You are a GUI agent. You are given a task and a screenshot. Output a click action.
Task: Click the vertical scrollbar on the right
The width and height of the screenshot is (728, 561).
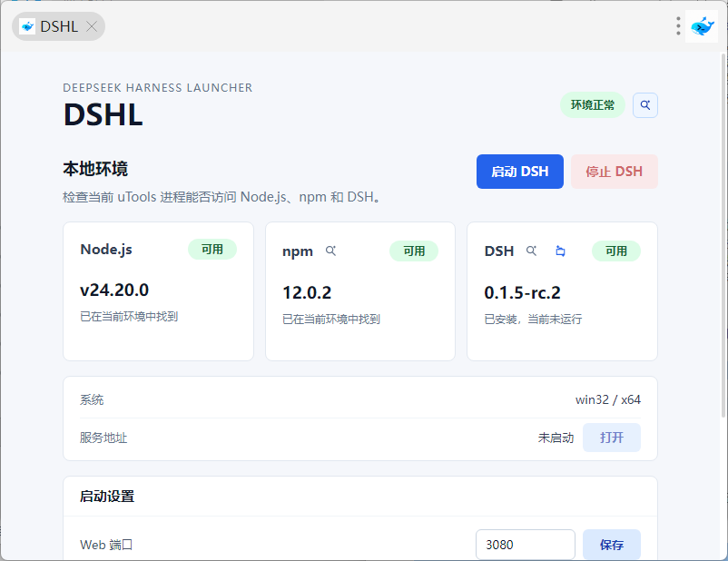click(723, 234)
